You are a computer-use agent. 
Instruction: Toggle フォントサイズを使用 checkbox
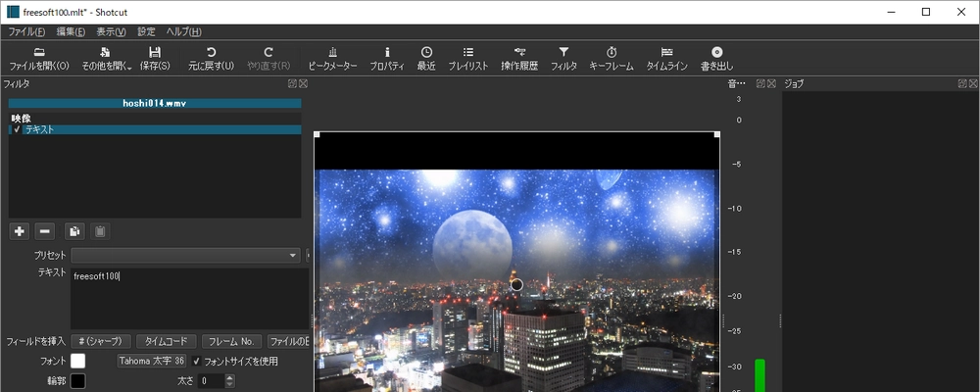[197, 361]
